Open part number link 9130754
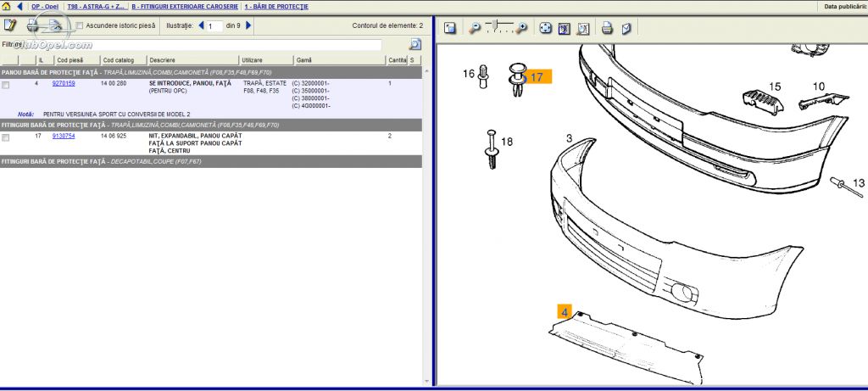This screenshot has width=868, height=391. point(64,136)
